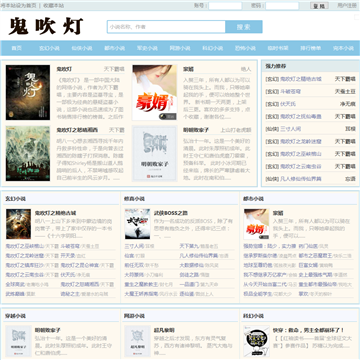The height and width of the screenshot is (360, 360).
Task: Open recommended link 鬼吹灯之云南虫谷 in sidebar
Action: (301, 166)
